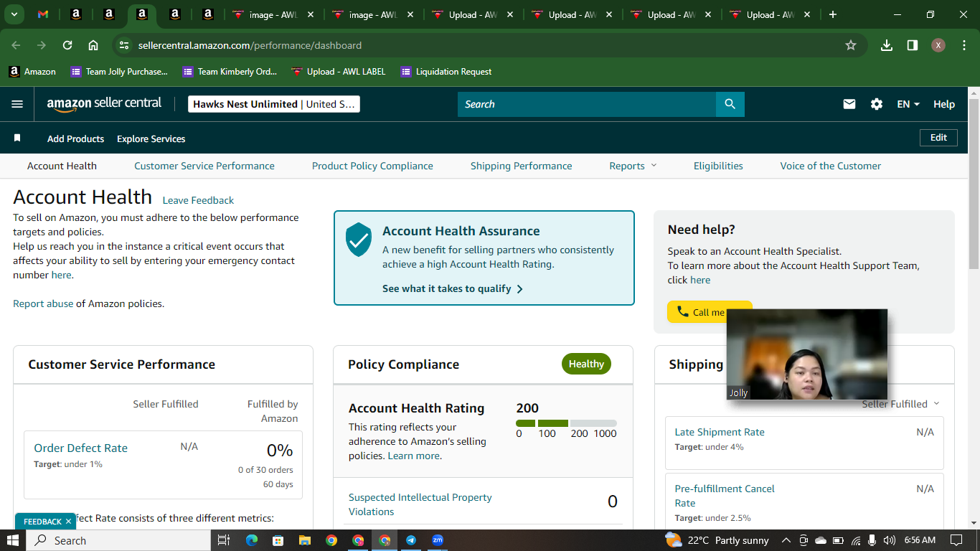The height and width of the screenshot is (551, 980).
Task: Open the Late Shipment Rate link
Action: coord(720,432)
